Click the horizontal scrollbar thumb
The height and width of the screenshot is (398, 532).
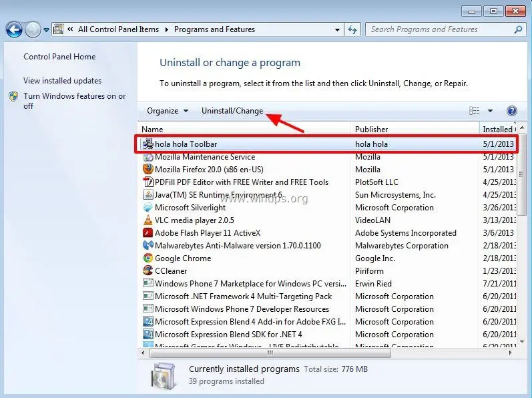(x=270, y=353)
